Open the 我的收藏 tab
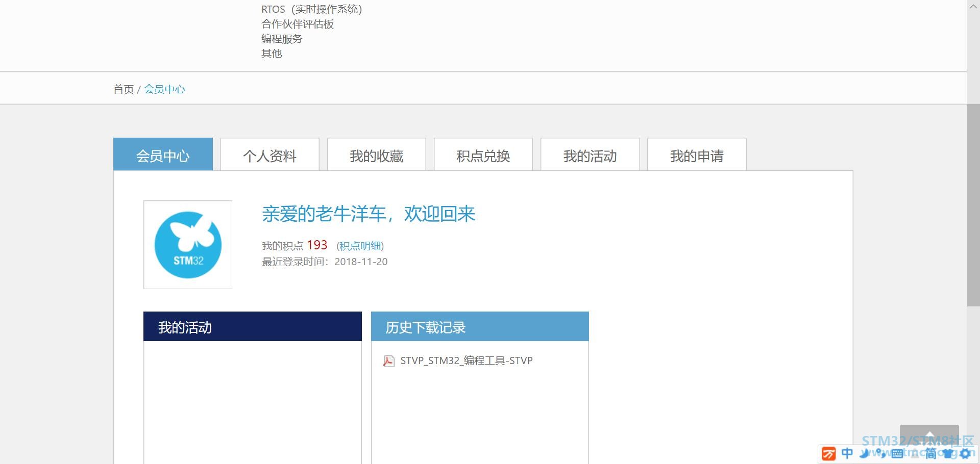 click(x=376, y=154)
